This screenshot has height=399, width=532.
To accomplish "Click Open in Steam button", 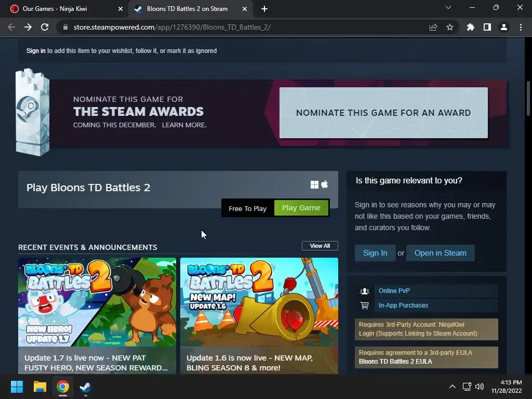I will point(440,253).
